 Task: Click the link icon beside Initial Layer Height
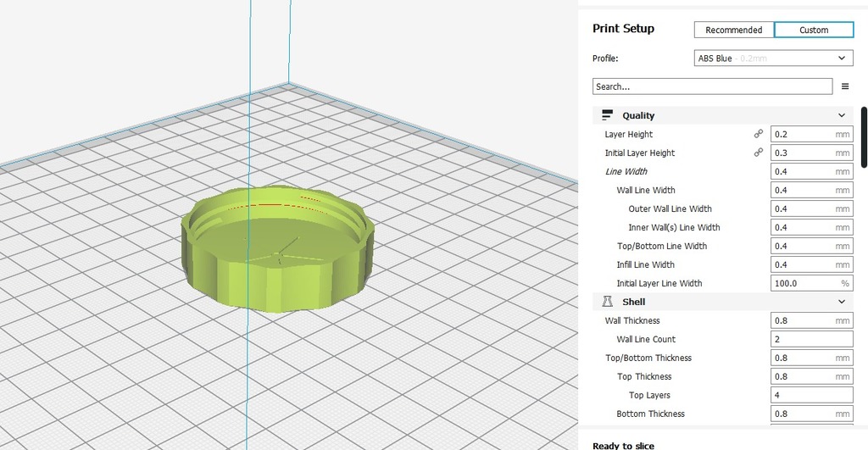click(759, 153)
